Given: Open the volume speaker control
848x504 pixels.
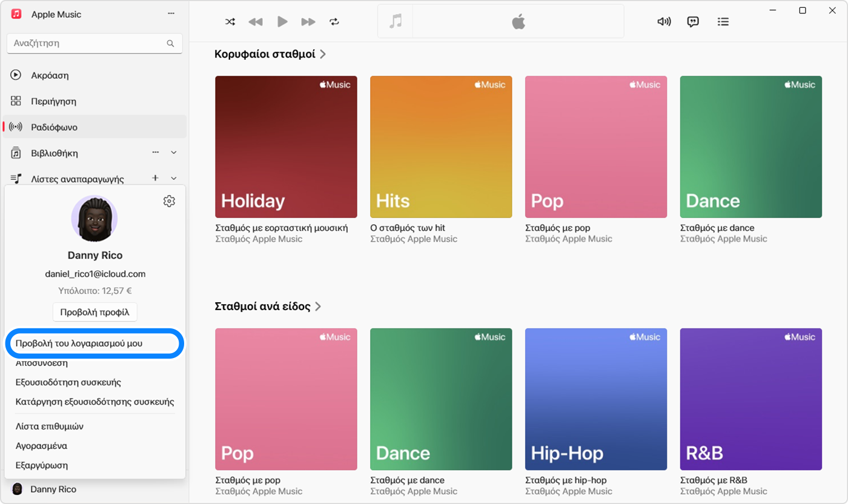Looking at the screenshot, I should pyautogui.click(x=664, y=22).
